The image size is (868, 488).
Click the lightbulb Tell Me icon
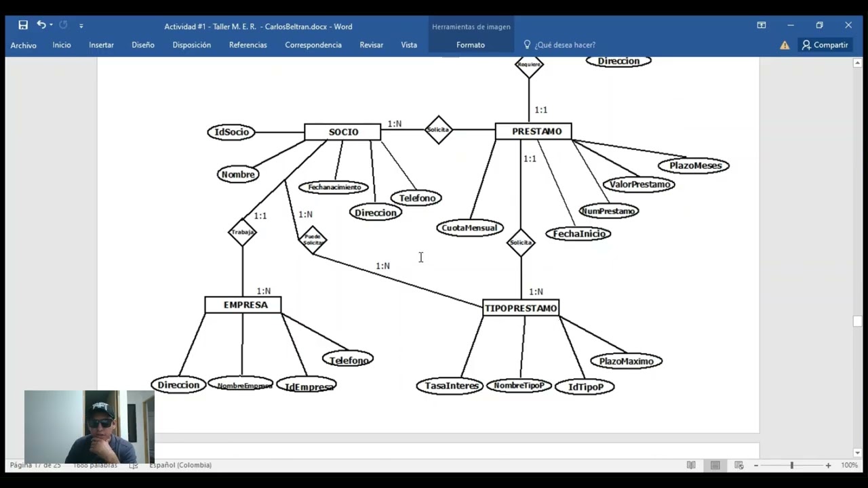[x=527, y=45]
